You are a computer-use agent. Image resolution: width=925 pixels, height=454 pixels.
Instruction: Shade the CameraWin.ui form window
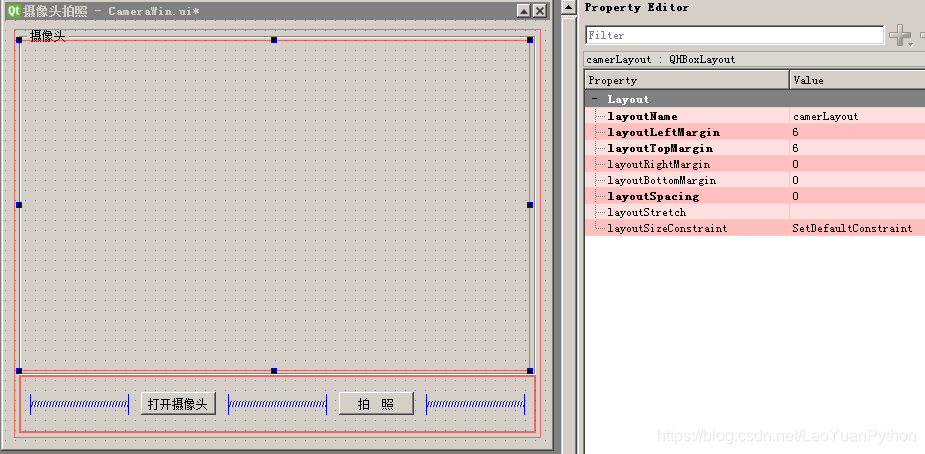(523, 11)
